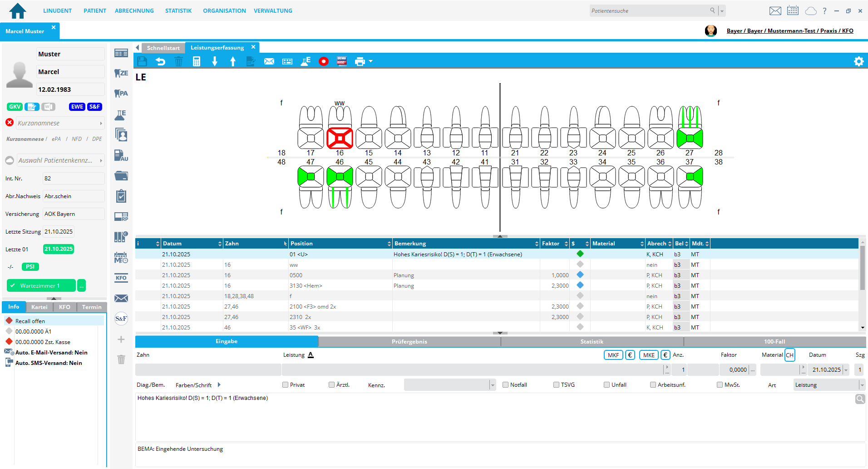Open the ABRECHNUNG menu
This screenshot has width=868, height=469.
point(134,11)
